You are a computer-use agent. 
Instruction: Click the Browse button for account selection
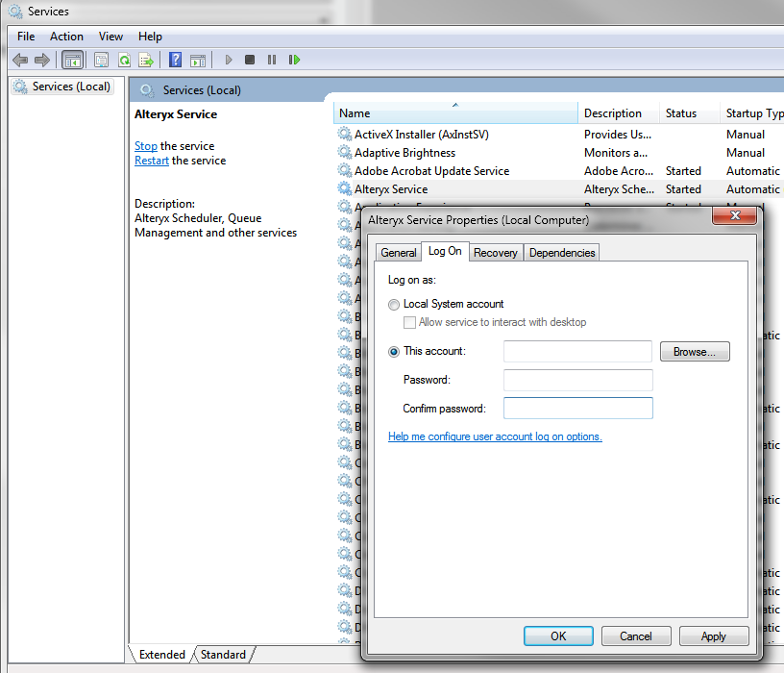pyautogui.click(x=695, y=351)
